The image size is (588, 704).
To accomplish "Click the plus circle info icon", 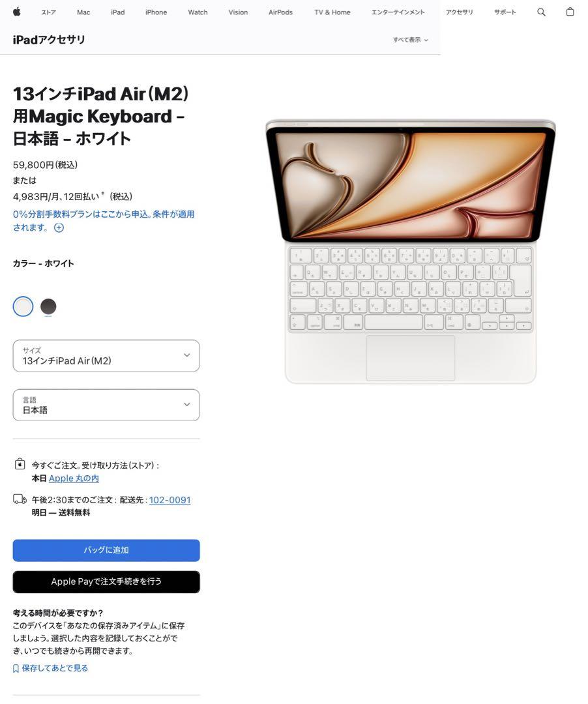I will [59, 227].
